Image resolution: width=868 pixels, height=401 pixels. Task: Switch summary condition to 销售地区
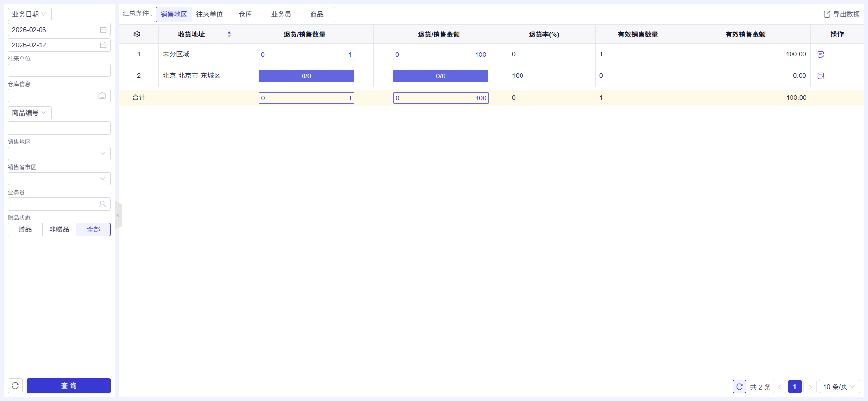(x=174, y=14)
